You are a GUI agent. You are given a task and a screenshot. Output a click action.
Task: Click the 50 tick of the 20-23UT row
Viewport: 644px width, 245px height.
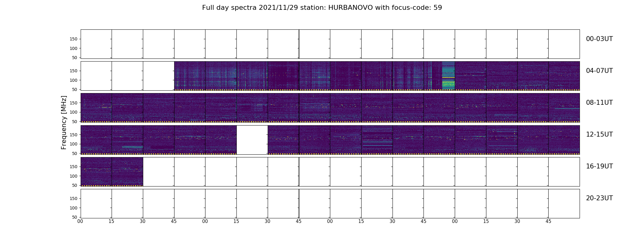click(x=75, y=217)
